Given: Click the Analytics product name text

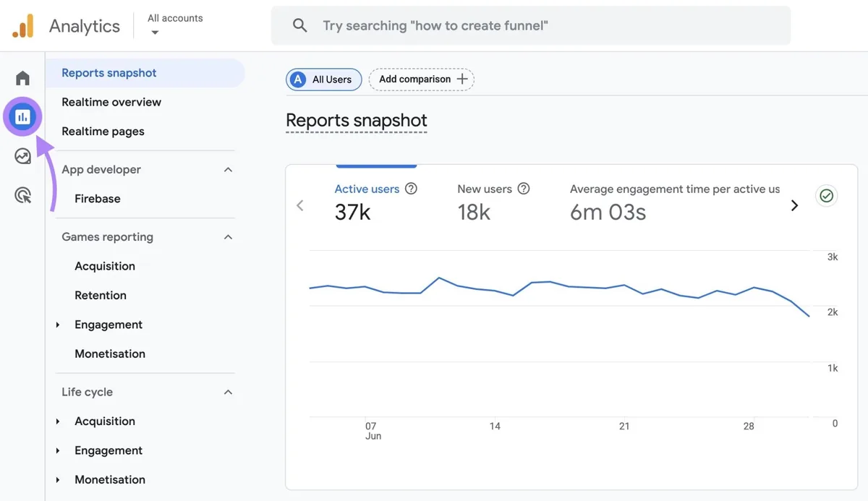Looking at the screenshot, I should [x=85, y=26].
